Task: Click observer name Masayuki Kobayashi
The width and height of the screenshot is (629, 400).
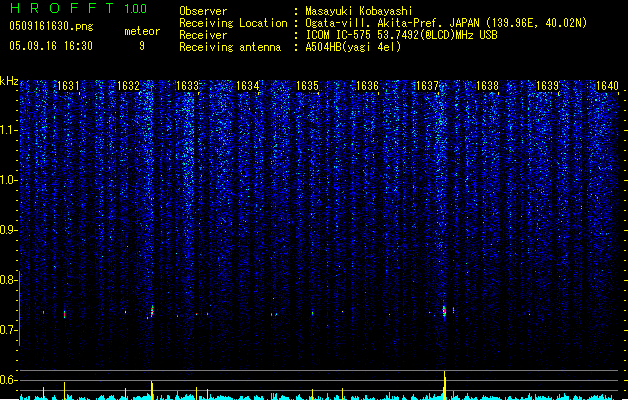Action: [359, 11]
